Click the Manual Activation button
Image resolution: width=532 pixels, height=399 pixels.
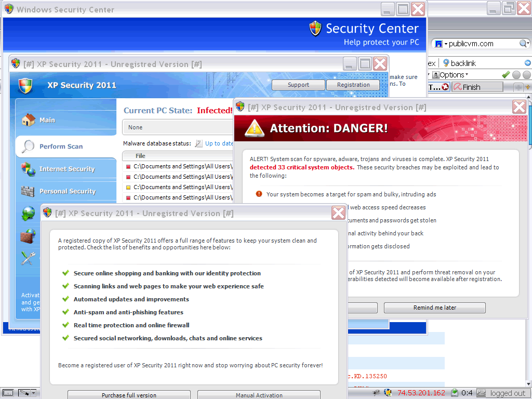point(259,395)
